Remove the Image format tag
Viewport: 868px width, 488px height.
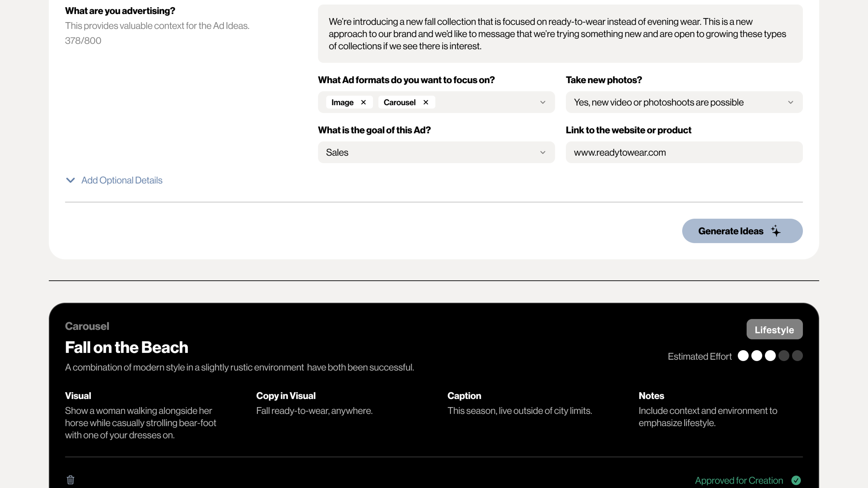[363, 102]
